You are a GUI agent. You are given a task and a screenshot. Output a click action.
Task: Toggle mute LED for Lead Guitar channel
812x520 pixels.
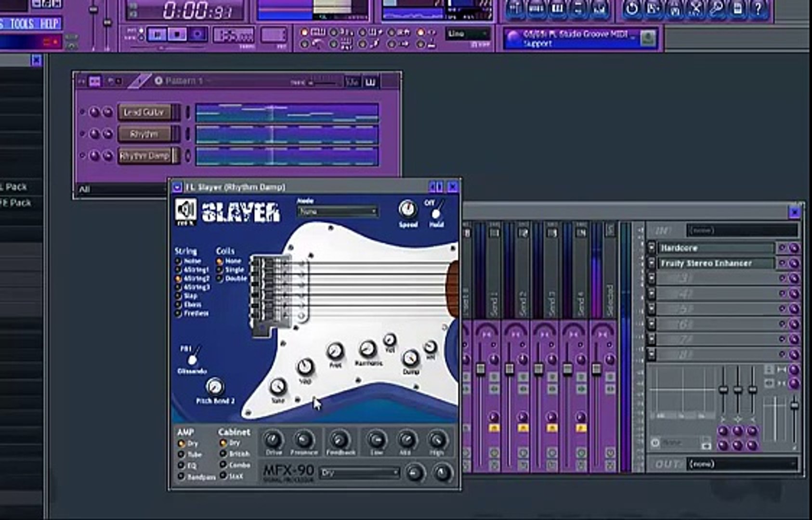pos(82,112)
